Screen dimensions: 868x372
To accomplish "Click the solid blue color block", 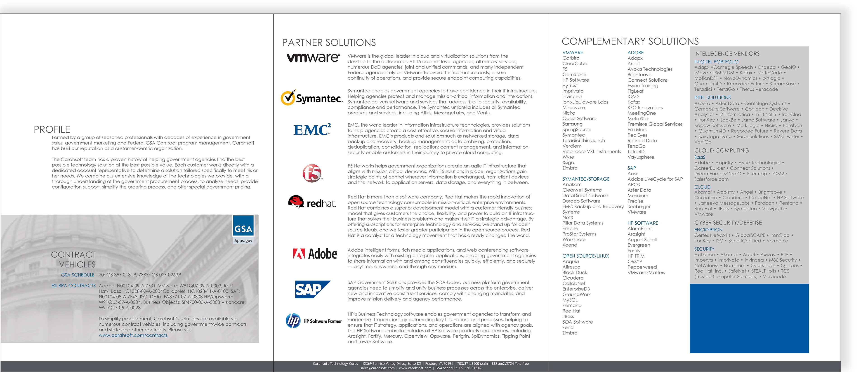I will (749, 318).
